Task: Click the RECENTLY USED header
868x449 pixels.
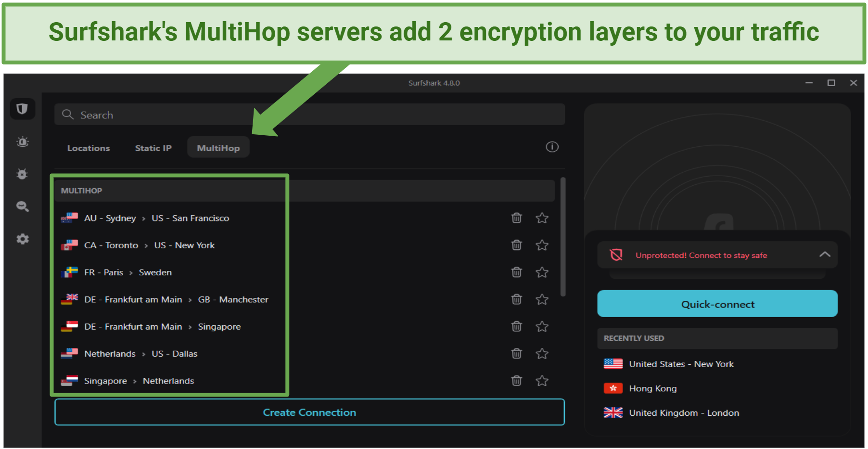Action: click(x=717, y=338)
